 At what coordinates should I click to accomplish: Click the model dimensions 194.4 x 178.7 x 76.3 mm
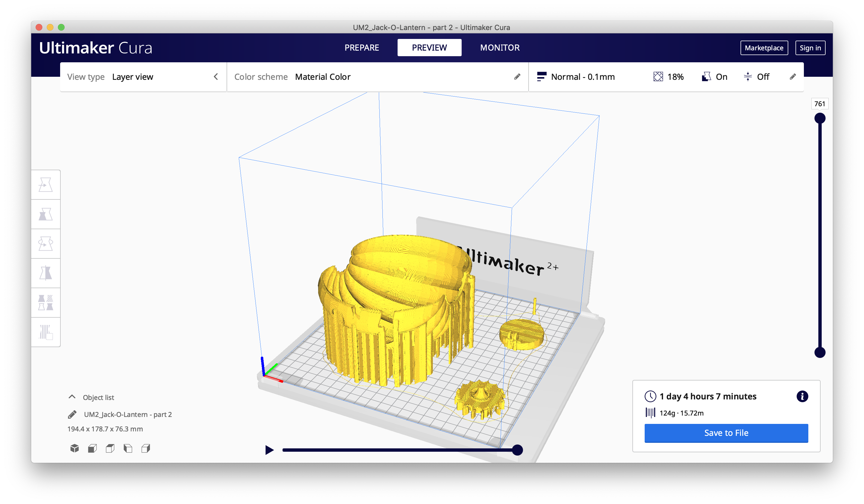tap(105, 429)
